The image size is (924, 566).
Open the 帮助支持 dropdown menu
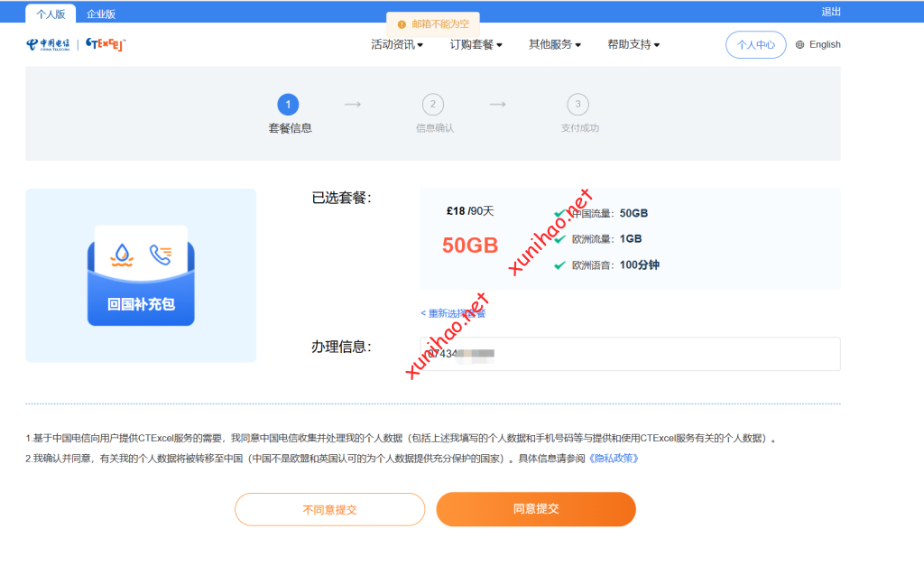coord(633,45)
